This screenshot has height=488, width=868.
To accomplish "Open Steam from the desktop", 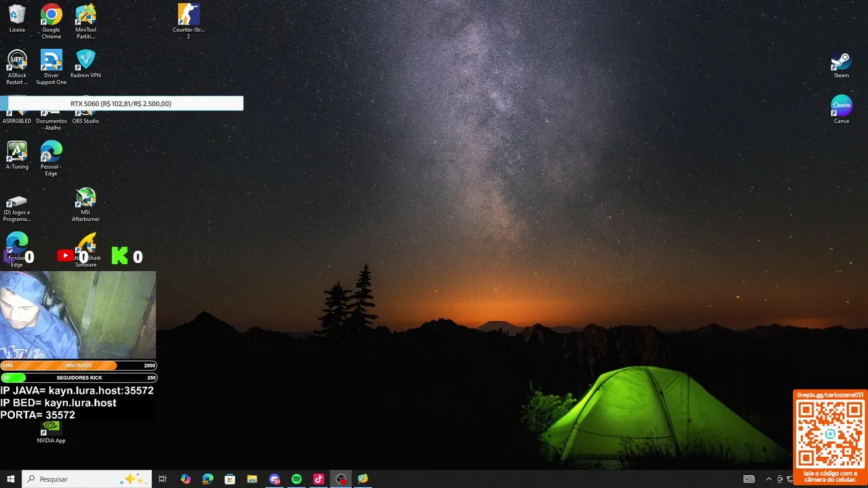I will point(842,64).
